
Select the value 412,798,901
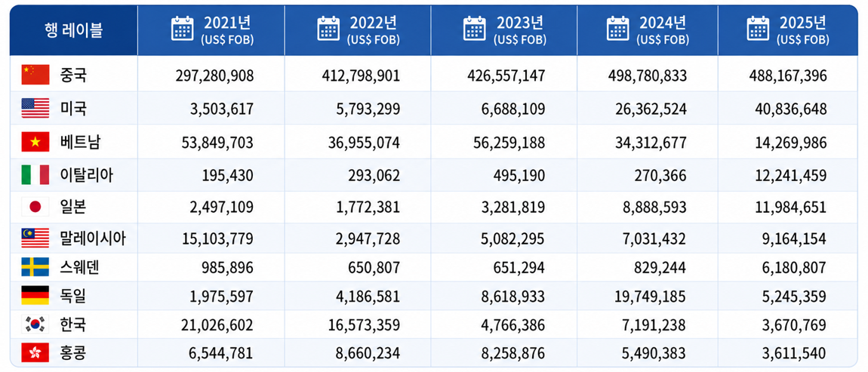click(x=360, y=76)
